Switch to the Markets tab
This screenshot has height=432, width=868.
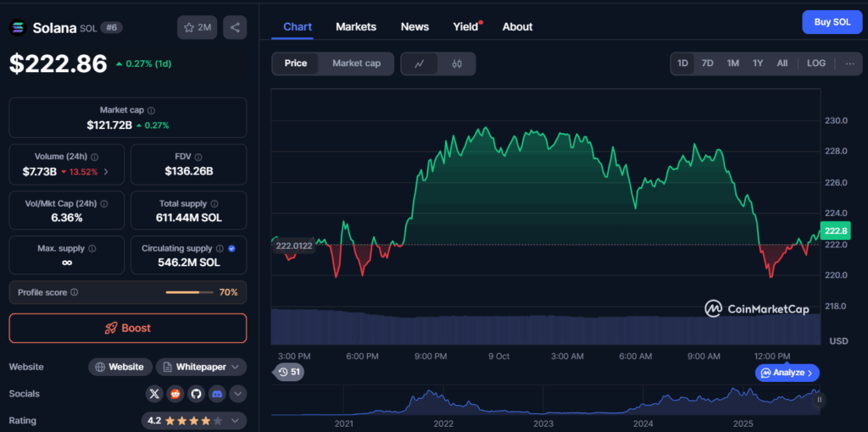(356, 26)
